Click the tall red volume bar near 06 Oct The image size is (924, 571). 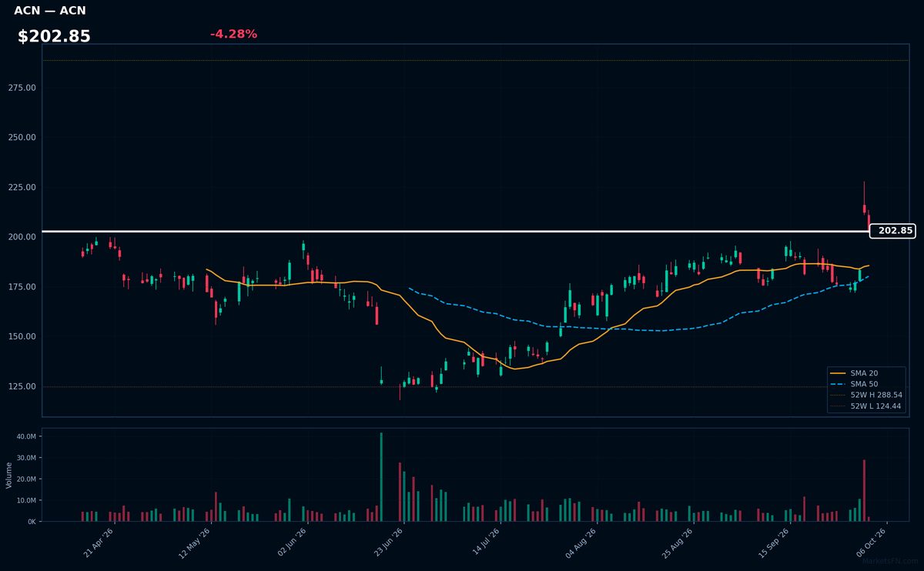pyautogui.click(x=864, y=490)
